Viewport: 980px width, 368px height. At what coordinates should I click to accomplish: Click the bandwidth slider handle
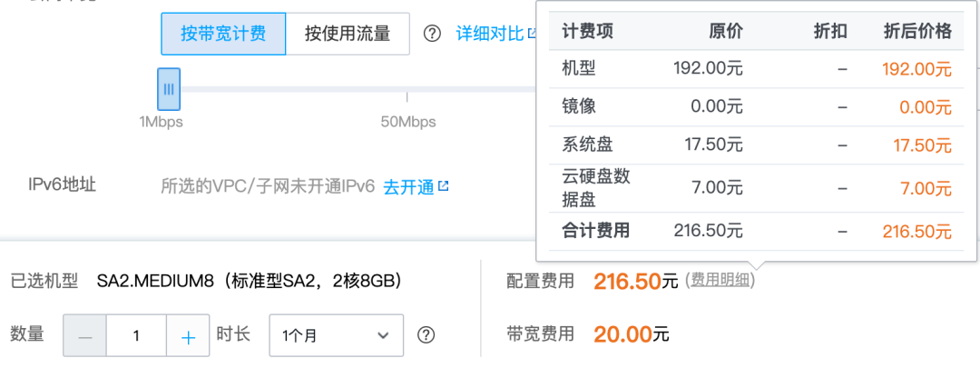(169, 89)
